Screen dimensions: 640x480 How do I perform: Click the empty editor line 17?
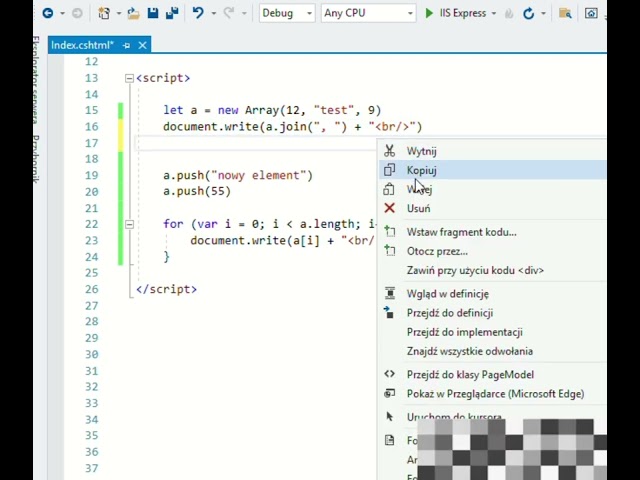257,143
